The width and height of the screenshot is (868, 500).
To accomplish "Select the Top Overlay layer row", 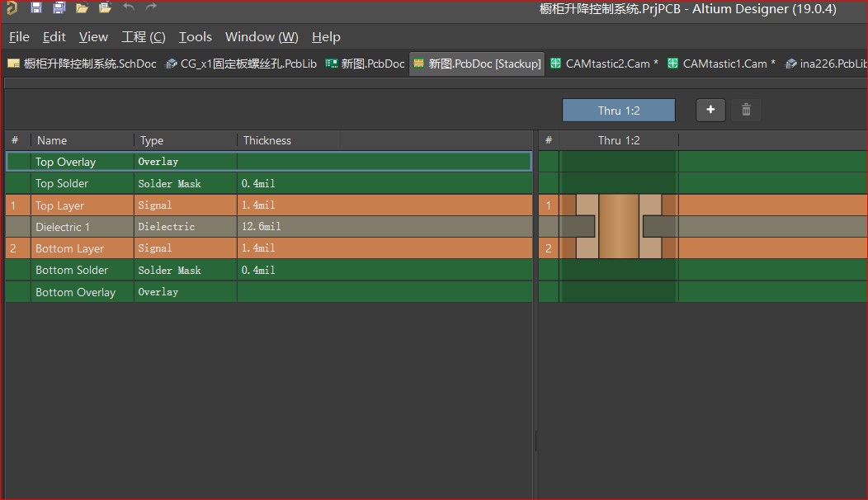I will click(x=268, y=161).
